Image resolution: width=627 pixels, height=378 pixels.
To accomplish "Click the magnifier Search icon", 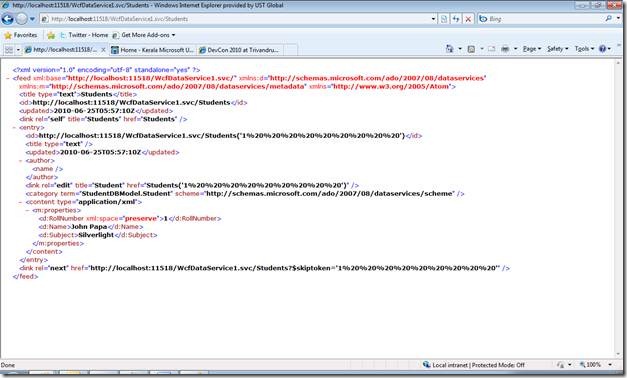I will click(x=608, y=18).
